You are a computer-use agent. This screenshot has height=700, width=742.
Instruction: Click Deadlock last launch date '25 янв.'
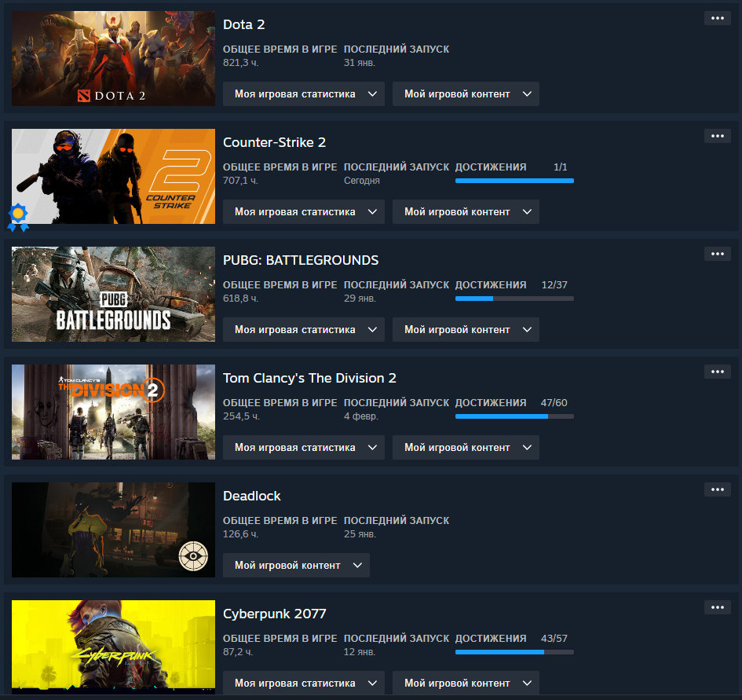pos(360,534)
